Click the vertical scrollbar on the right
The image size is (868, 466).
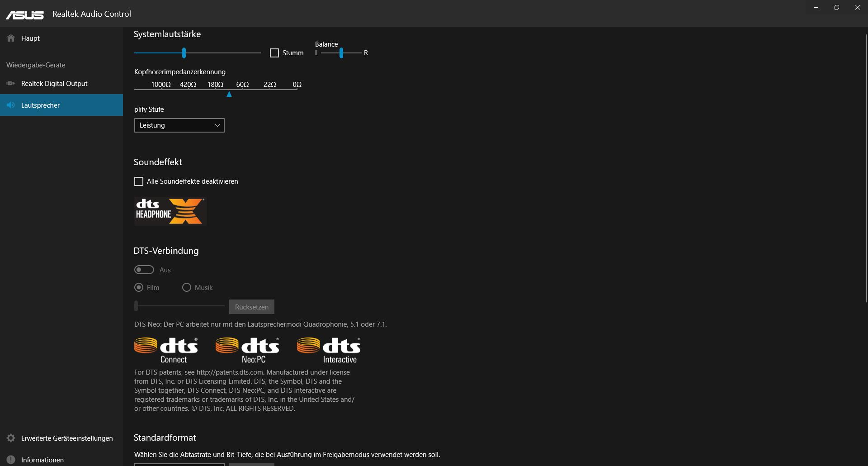866,167
